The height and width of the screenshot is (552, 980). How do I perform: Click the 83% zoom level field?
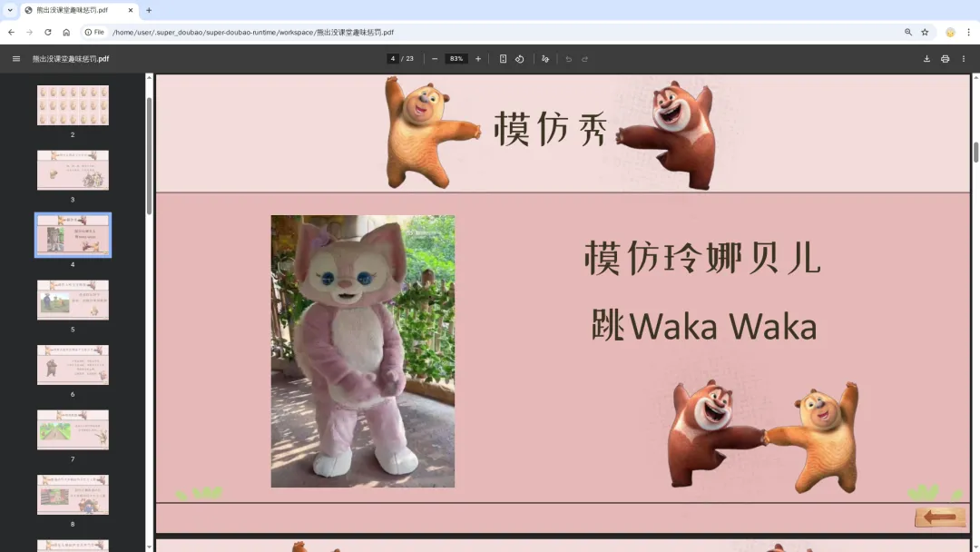(x=456, y=59)
